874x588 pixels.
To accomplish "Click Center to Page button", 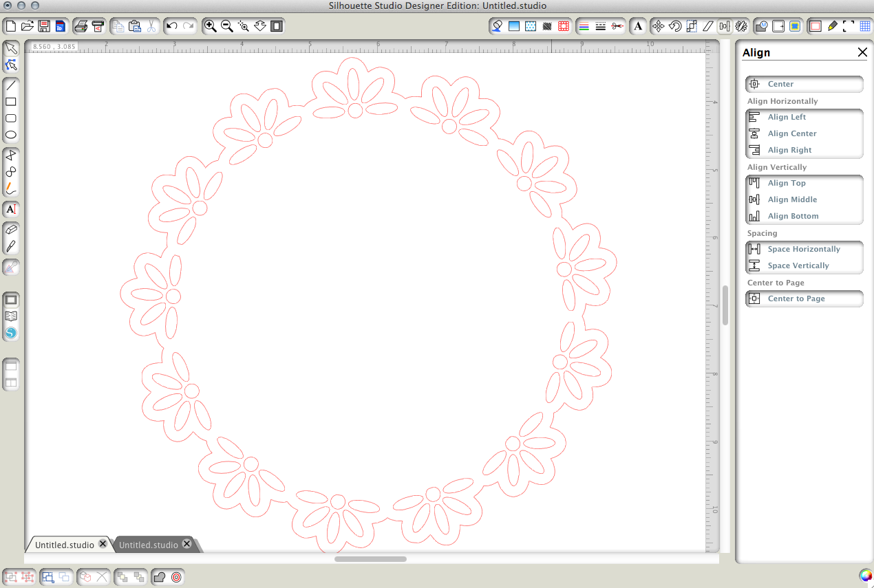I will tap(804, 298).
